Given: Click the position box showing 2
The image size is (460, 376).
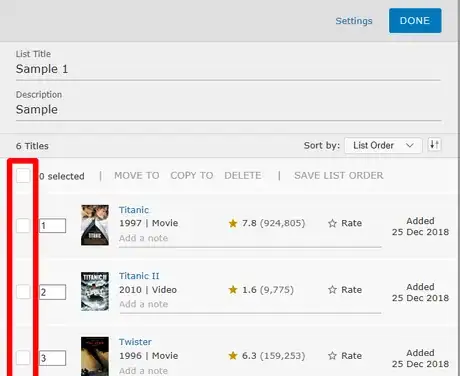Looking at the screenshot, I should click(x=52, y=292).
